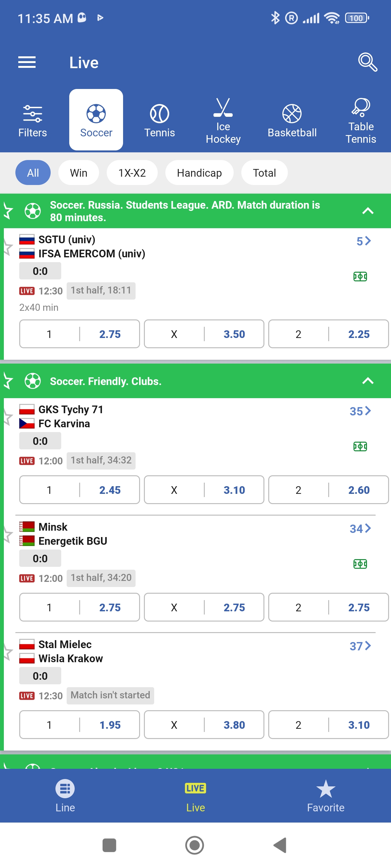Select the Tennis sport icon
The image size is (391, 868).
160,120
